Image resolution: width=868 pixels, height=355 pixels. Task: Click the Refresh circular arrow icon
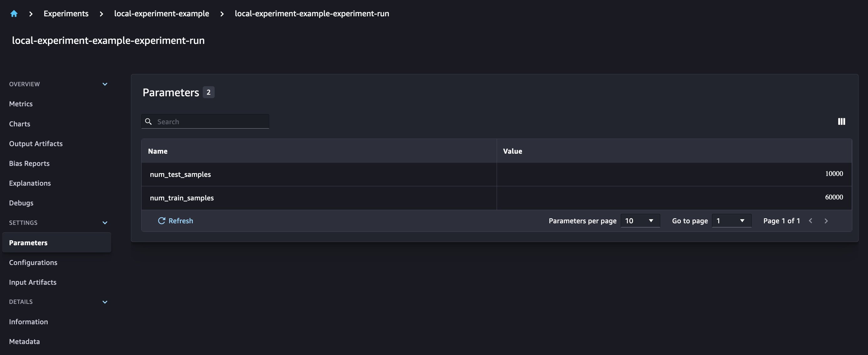(x=162, y=221)
